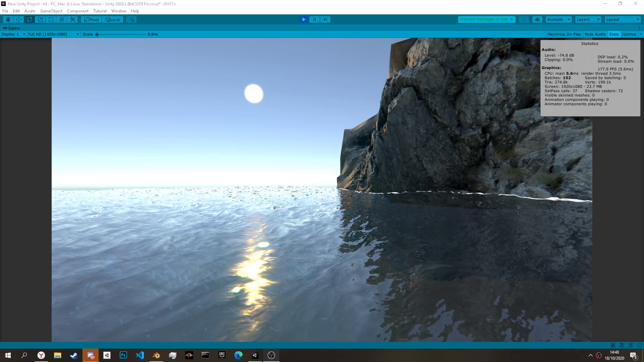Screen dimensions: 644x362
Task: Open the Tutorial menu
Action: pyautogui.click(x=100, y=11)
